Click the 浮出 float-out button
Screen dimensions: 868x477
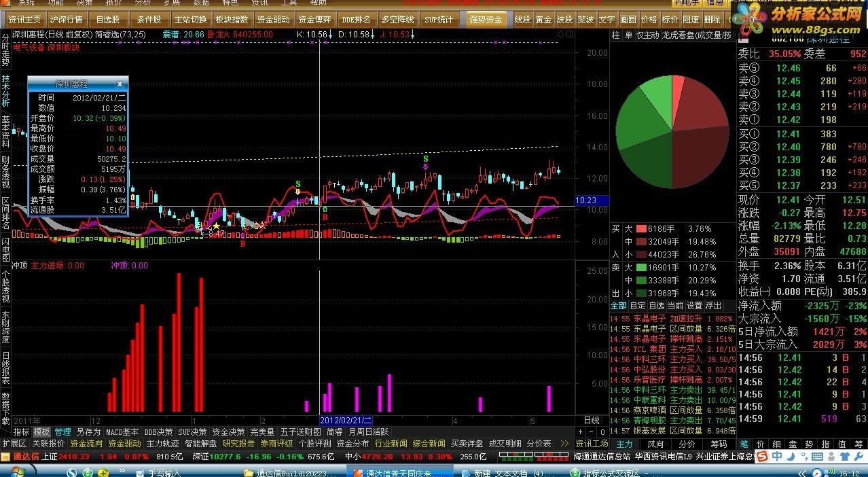tap(713, 306)
